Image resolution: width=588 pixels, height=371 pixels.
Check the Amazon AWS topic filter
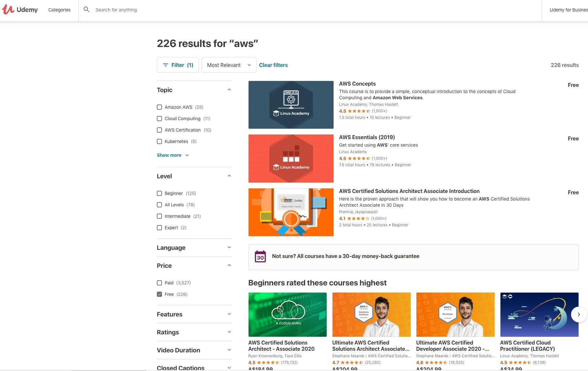coord(159,107)
